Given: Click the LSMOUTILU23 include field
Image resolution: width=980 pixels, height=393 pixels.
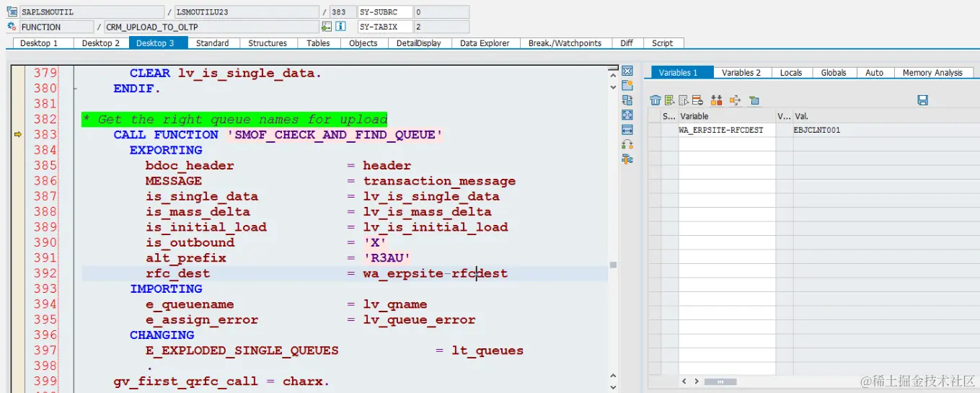Looking at the screenshot, I should tap(247, 12).
